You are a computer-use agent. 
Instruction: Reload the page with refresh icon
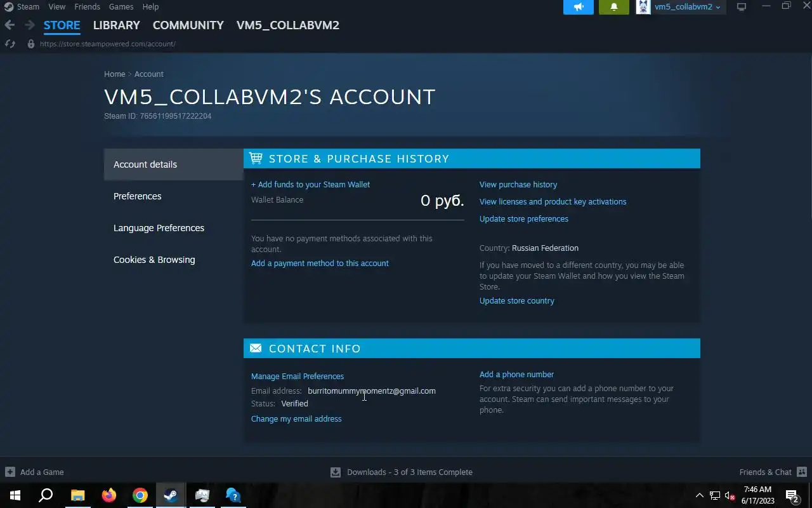(10, 44)
